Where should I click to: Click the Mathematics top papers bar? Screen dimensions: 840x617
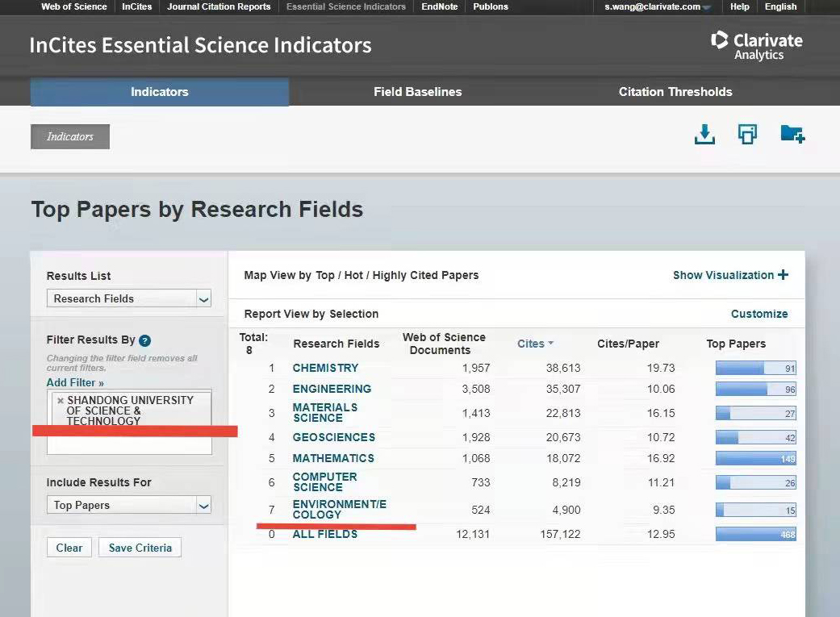coord(755,459)
